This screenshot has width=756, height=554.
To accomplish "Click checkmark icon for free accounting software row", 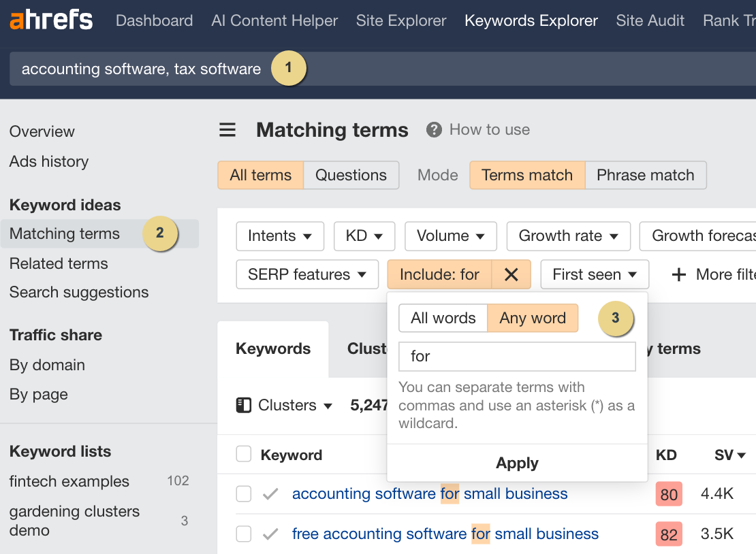I will [270, 534].
